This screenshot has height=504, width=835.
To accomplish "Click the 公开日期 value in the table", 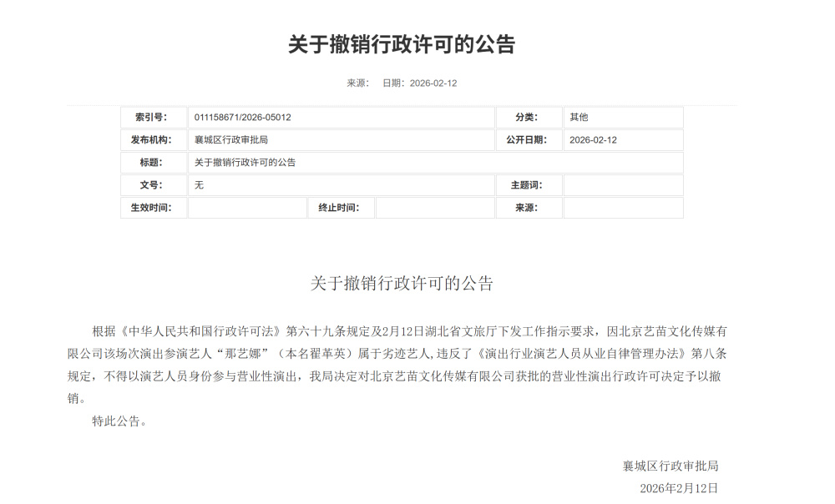I will coord(593,140).
